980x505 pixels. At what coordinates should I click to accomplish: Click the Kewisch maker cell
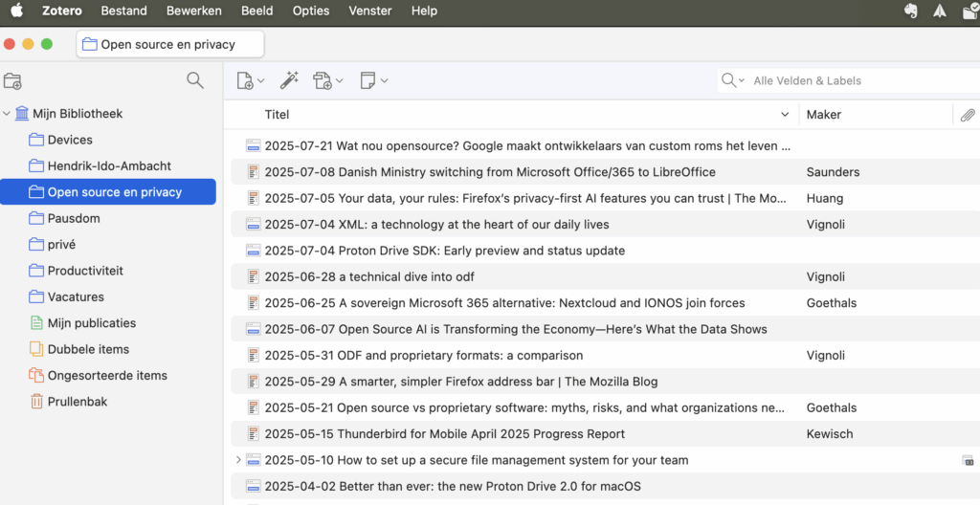(830, 434)
